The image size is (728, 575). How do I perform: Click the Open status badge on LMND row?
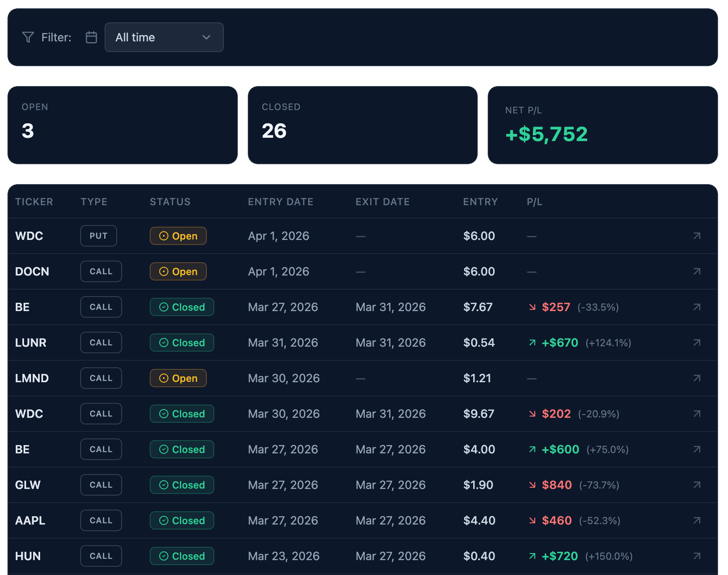178,378
